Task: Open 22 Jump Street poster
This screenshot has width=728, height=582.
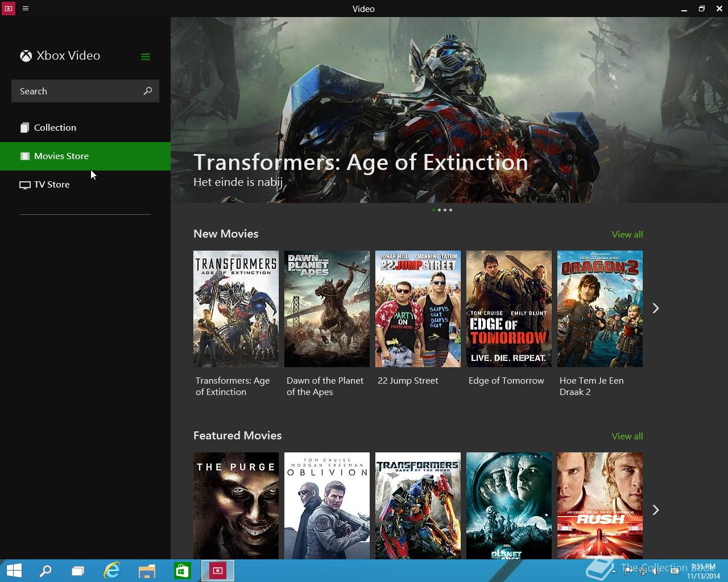Action: tap(418, 309)
